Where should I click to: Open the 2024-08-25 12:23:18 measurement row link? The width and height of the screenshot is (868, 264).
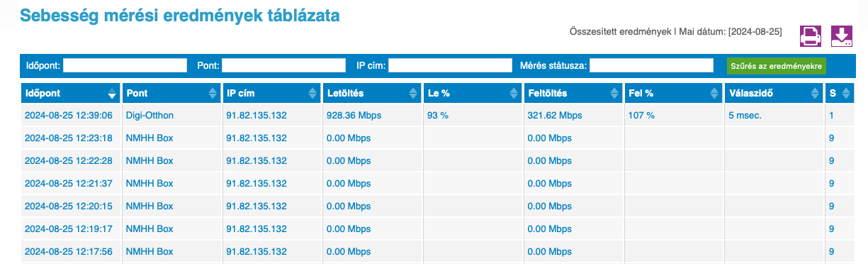[x=69, y=138]
